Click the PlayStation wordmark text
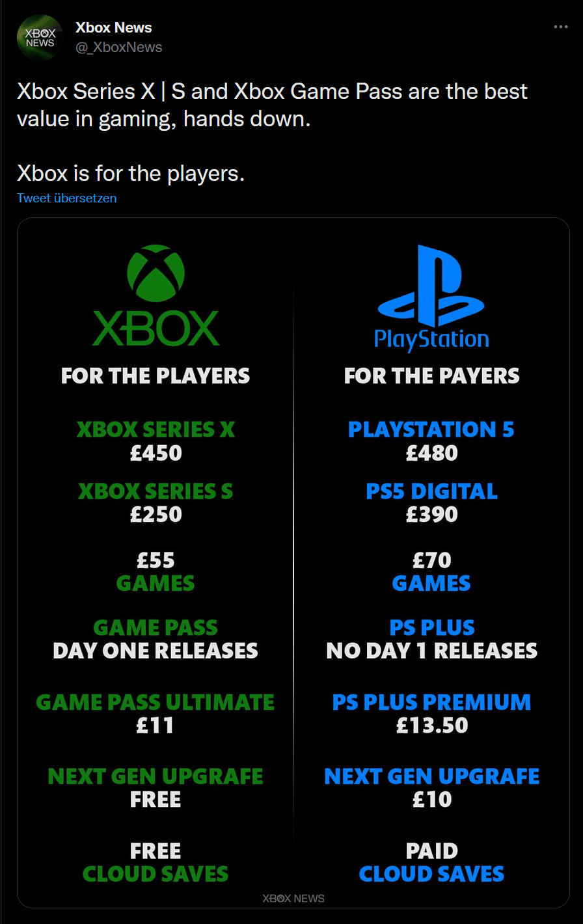The height and width of the screenshot is (924, 583). pos(431,340)
